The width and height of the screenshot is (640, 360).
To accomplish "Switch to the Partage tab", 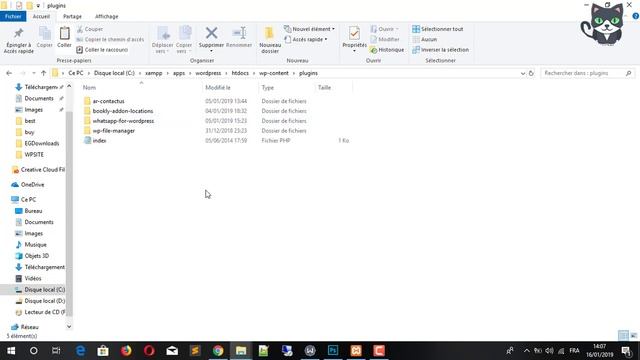I will pyautogui.click(x=72, y=16).
